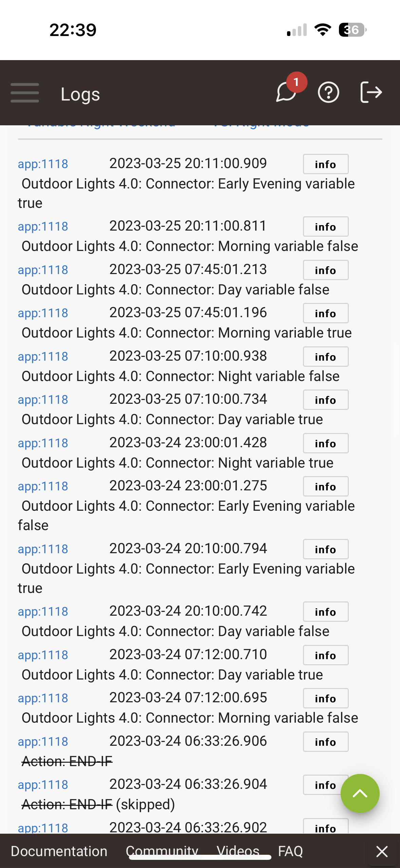The height and width of the screenshot is (868, 400).
Task: Click info badge for 20:11:00.811 entry
Action: [x=325, y=227]
